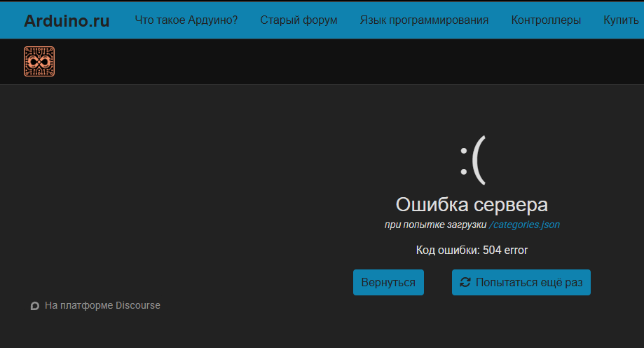This screenshot has height=348, width=644.
Task: Open the 'Контроллеры' menu item
Action: tap(546, 20)
